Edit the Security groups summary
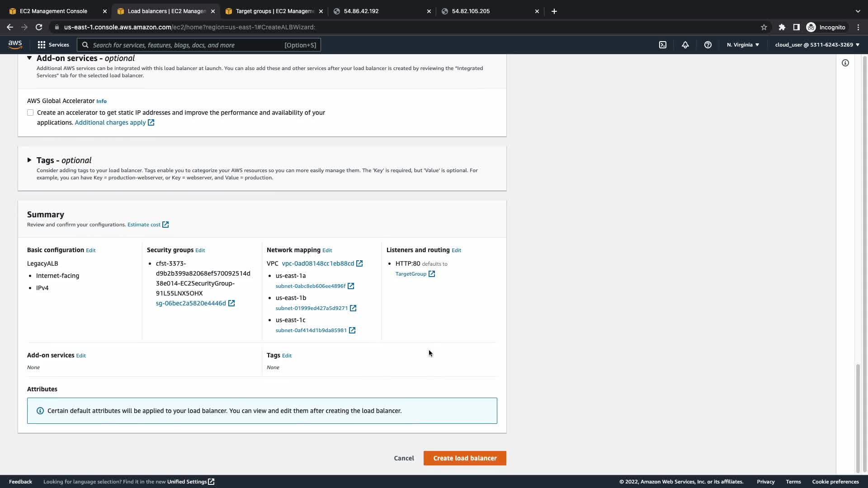Viewport: 868px width, 488px height. (200, 250)
